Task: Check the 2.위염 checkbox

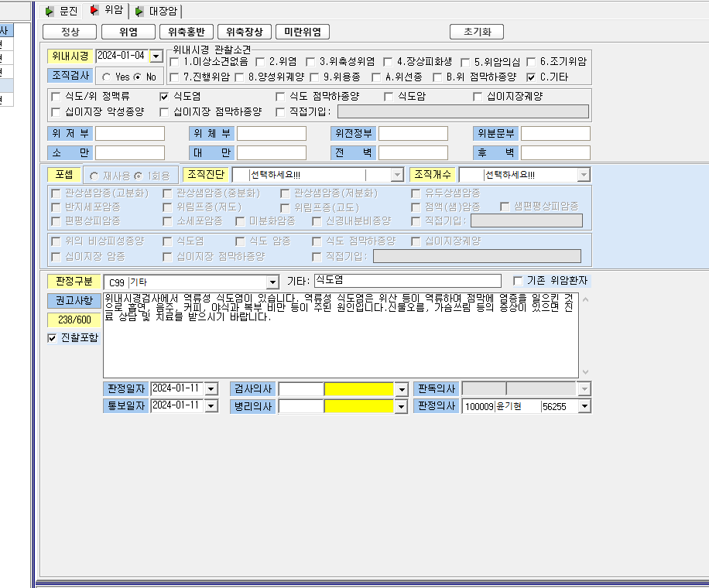Action: pos(260,62)
